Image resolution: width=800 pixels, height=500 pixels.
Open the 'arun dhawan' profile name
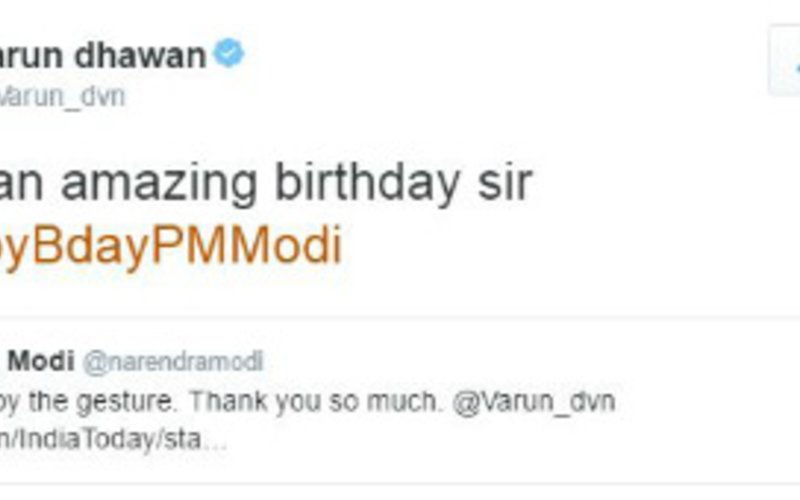(x=102, y=55)
